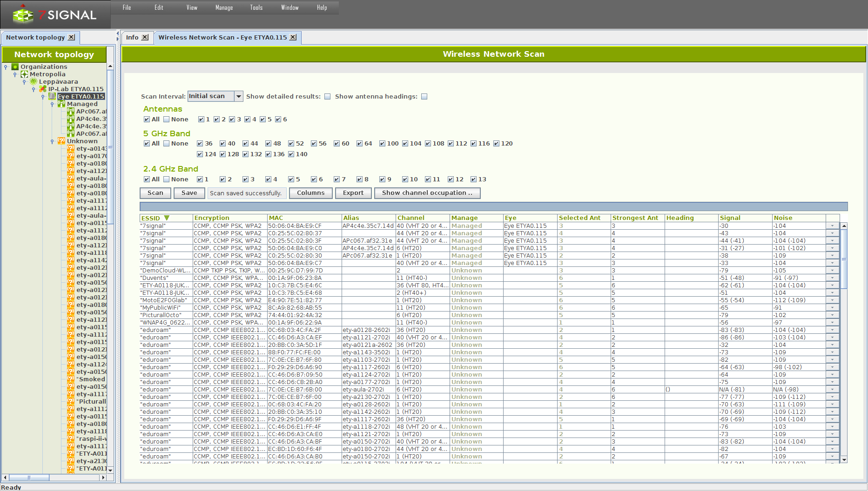The width and height of the screenshot is (868, 491).
Task: Click the results table vertical scrollbar thumb
Action: [x=844, y=259]
